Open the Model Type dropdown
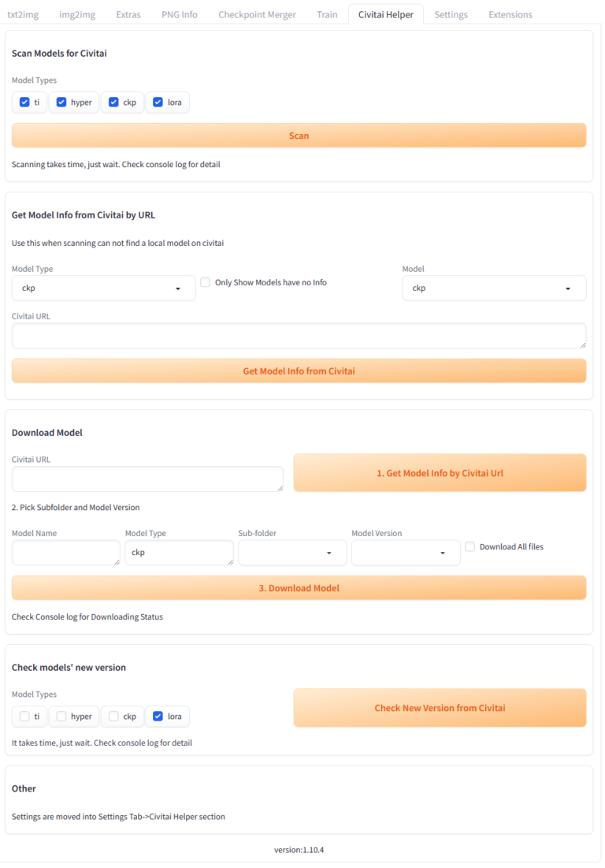This screenshot has width=605, height=868. [x=103, y=289]
